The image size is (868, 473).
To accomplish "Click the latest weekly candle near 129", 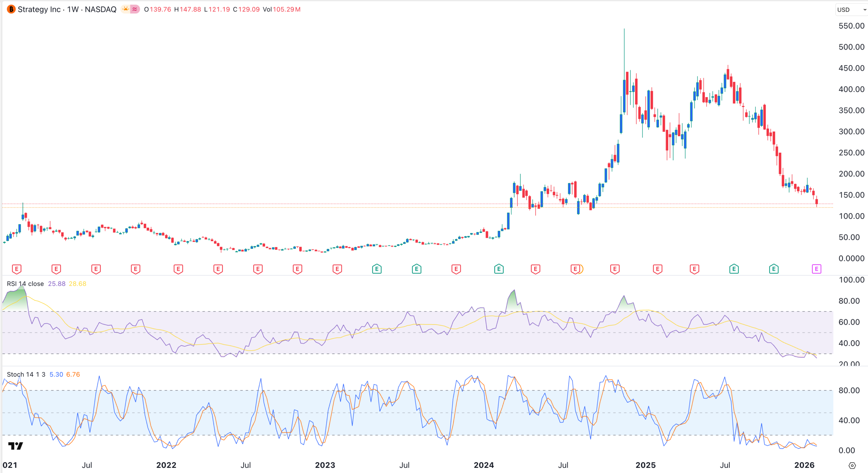I will (x=816, y=201).
